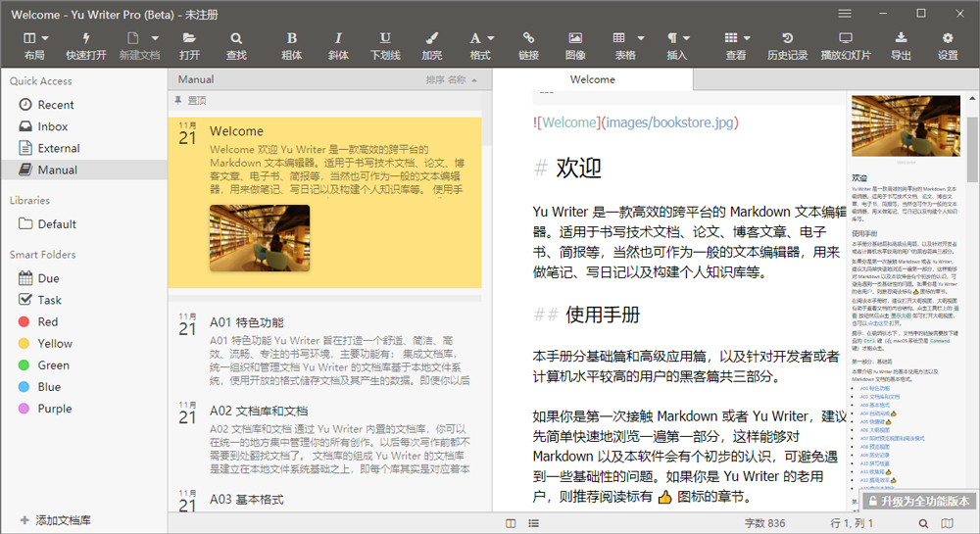The width and height of the screenshot is (980, 534).
Task: Click the Find (查找) magnifier icon
Action: tap(236, 38)
